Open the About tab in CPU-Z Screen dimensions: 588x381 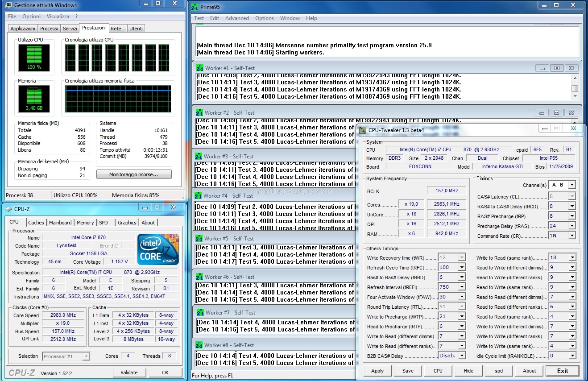(x=148, y=223)
